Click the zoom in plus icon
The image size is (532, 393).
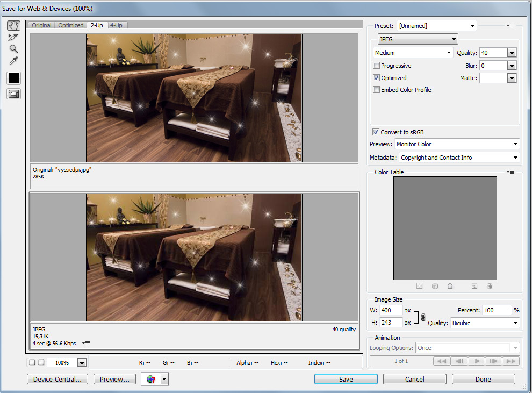41,362
